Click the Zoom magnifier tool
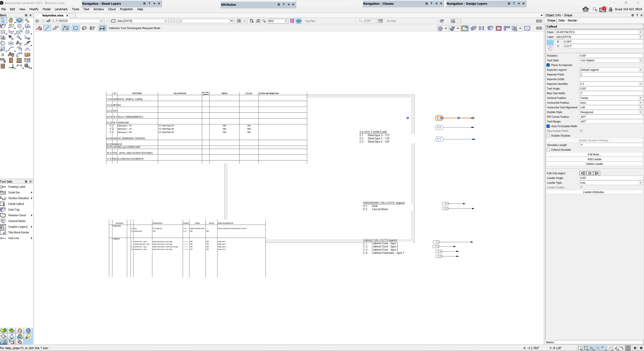Screen dimensions: 644x351 tap(27, 20)
